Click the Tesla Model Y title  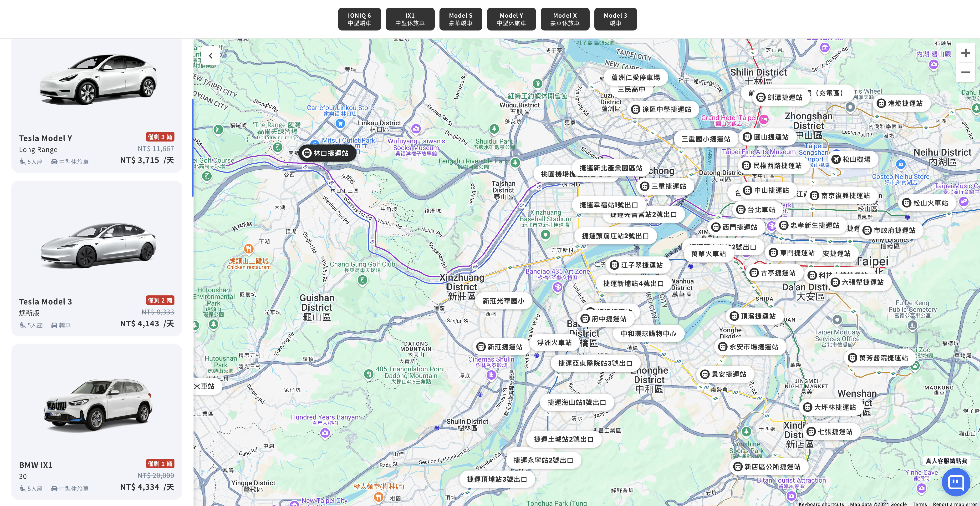(x=46, y=138)
